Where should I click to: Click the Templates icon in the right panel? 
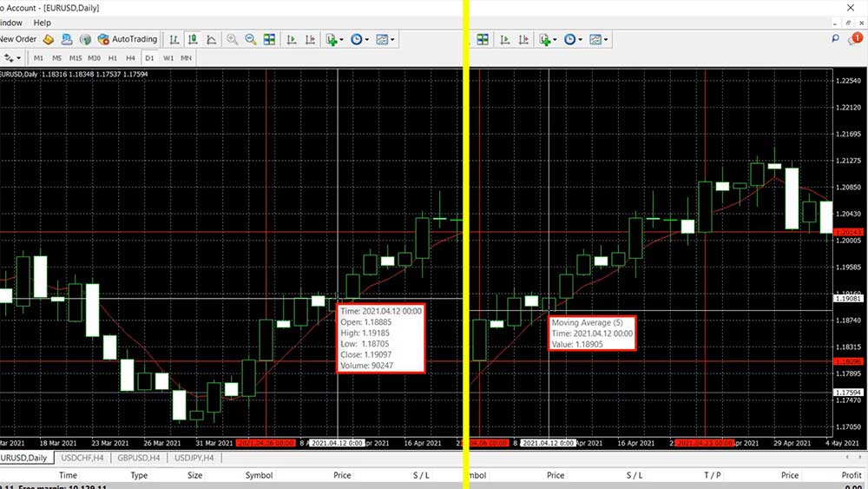[x=595, y=39]
